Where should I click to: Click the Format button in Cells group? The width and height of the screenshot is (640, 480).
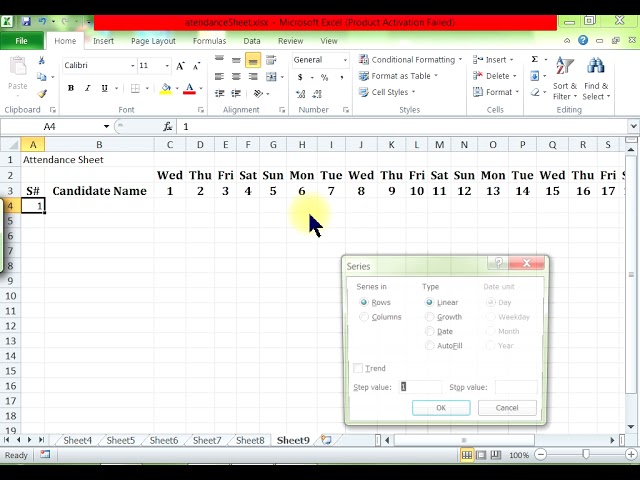pos(496,92)
